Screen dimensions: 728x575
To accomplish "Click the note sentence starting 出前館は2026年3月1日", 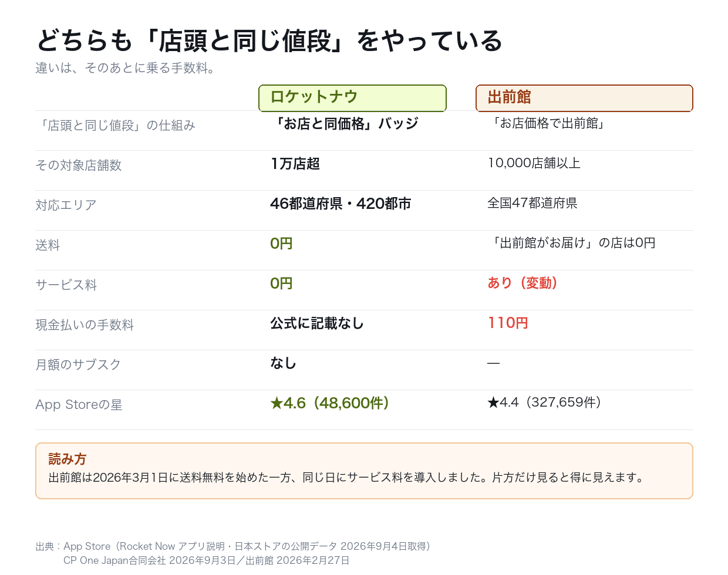I will pos(347,478).
